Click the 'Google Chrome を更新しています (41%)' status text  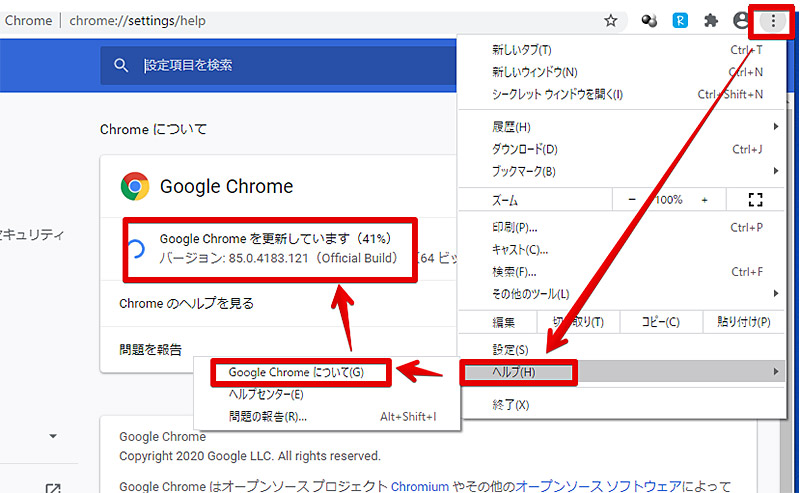(x=276, y=238)
